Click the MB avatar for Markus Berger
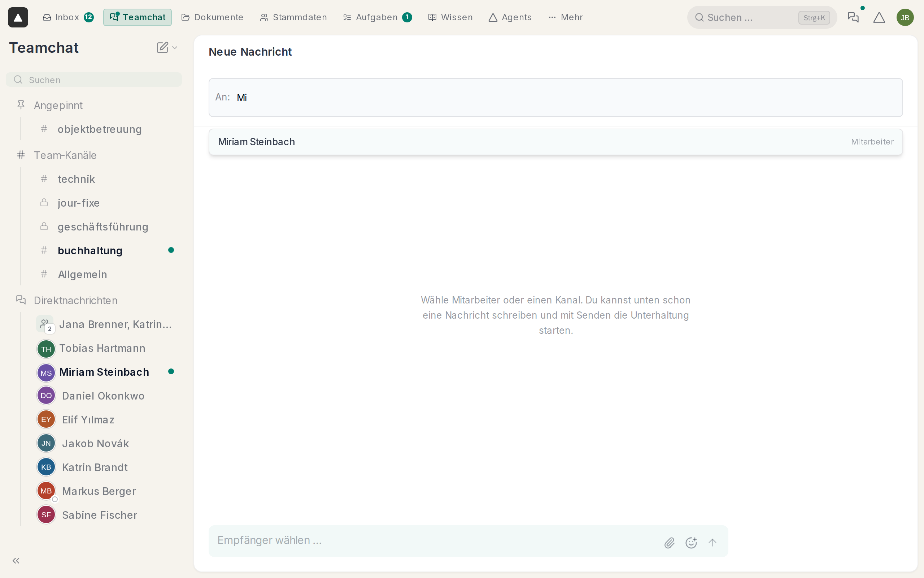This screenshot has height=578, width=924. 46,491
